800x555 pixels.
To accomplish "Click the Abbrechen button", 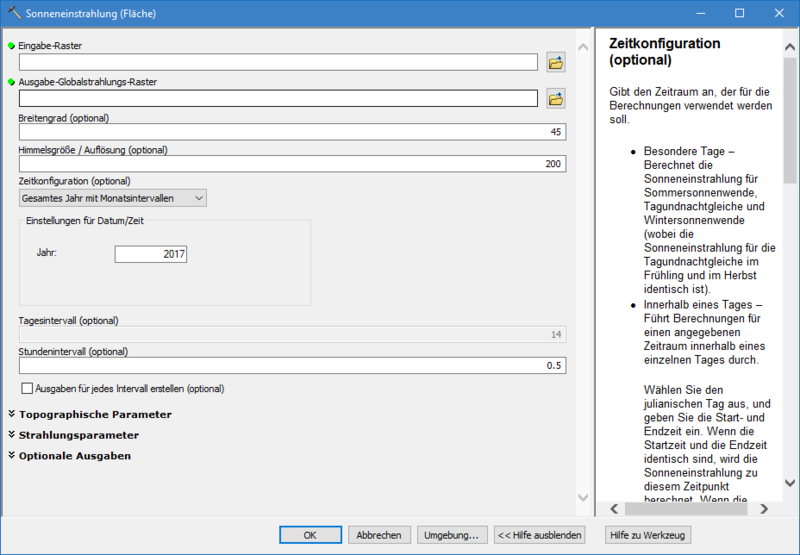I will 379,535.
